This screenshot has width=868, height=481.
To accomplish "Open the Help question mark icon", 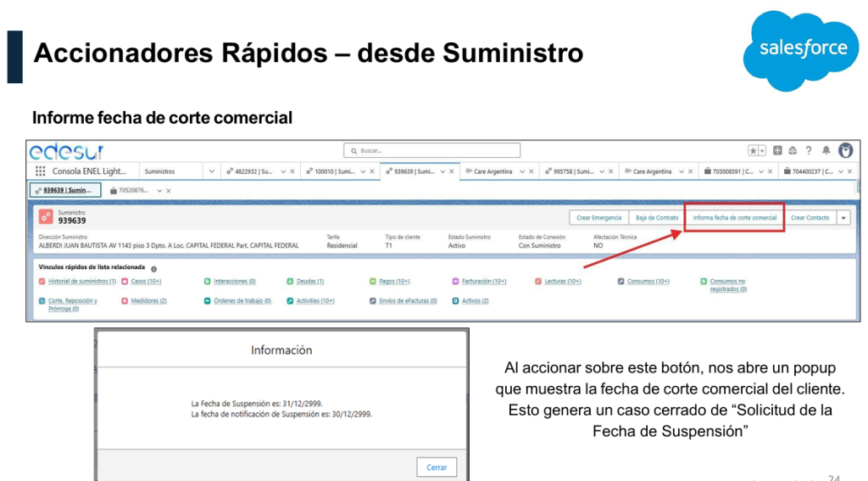I will (x=809, y=151).
